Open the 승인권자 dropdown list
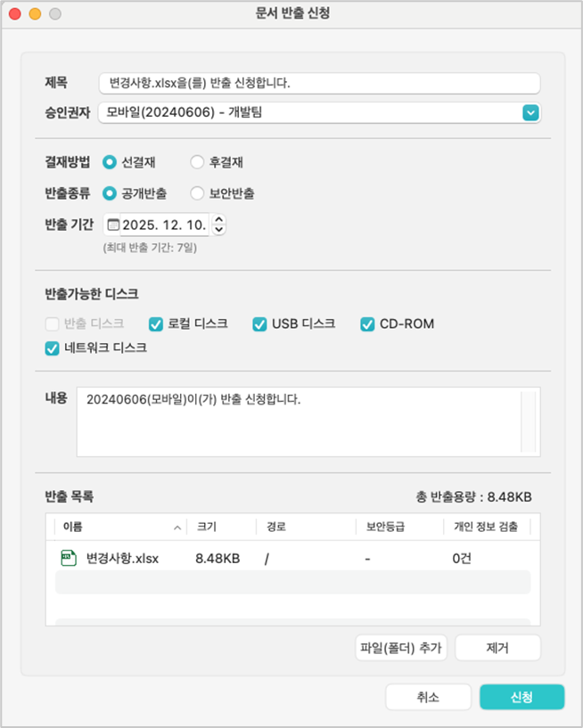583x728 pixels. tap(530, 112)
